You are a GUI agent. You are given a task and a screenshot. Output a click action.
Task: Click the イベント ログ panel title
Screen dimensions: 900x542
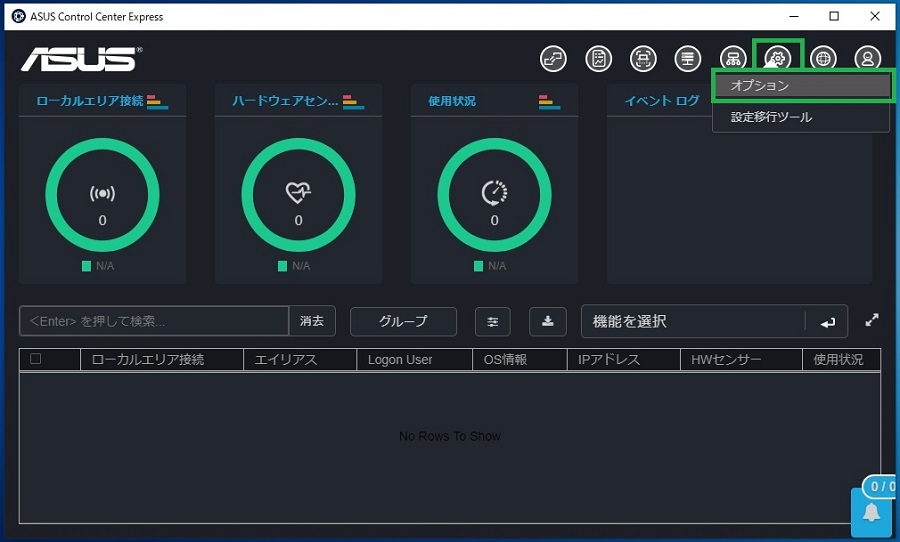pyautogui.click(x=662, y=101)
